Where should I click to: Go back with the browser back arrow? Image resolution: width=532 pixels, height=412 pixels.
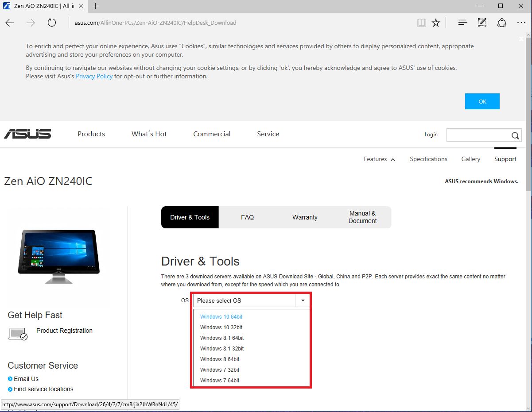pos(10,23)
